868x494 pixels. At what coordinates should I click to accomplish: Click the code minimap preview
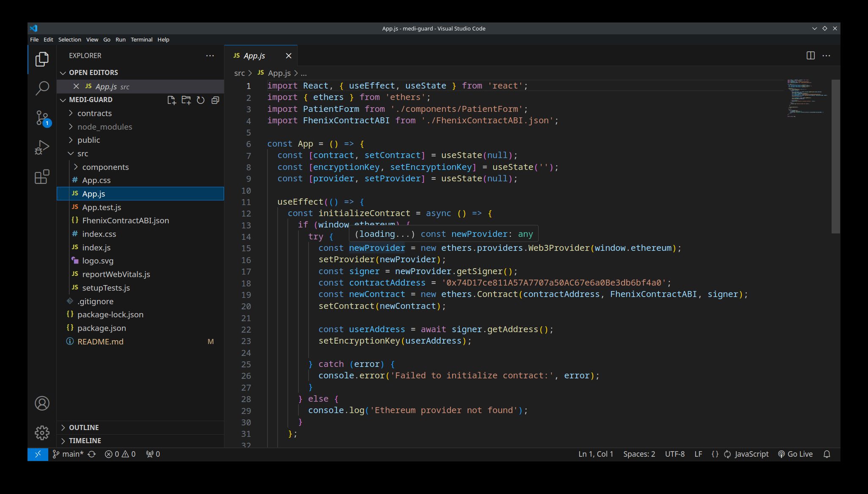point(807,98)
